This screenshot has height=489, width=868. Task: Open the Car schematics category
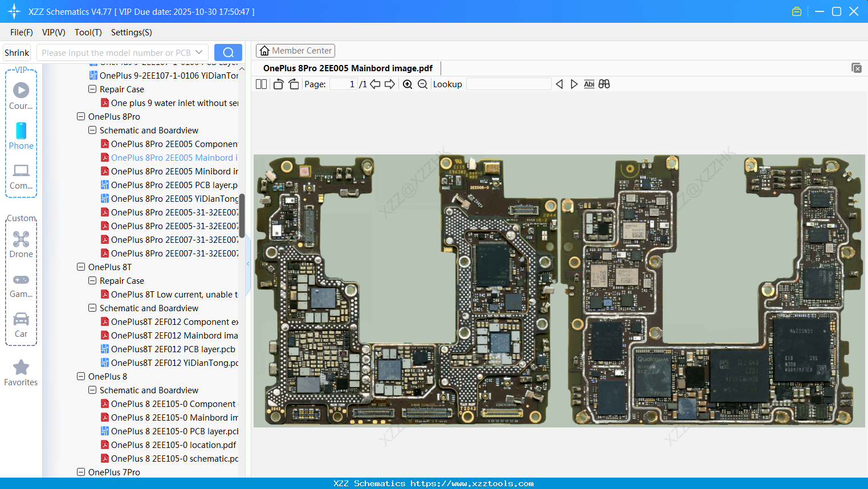[x=21, y=324]
